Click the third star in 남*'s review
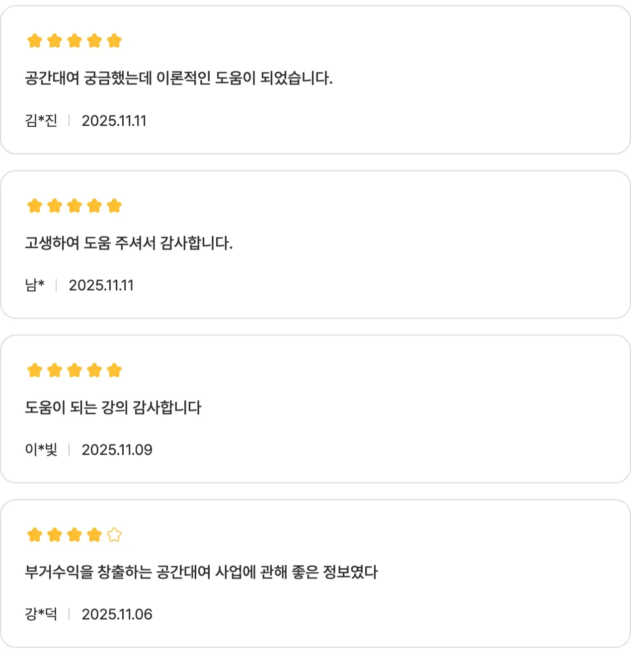 click(x=75, y=205)
